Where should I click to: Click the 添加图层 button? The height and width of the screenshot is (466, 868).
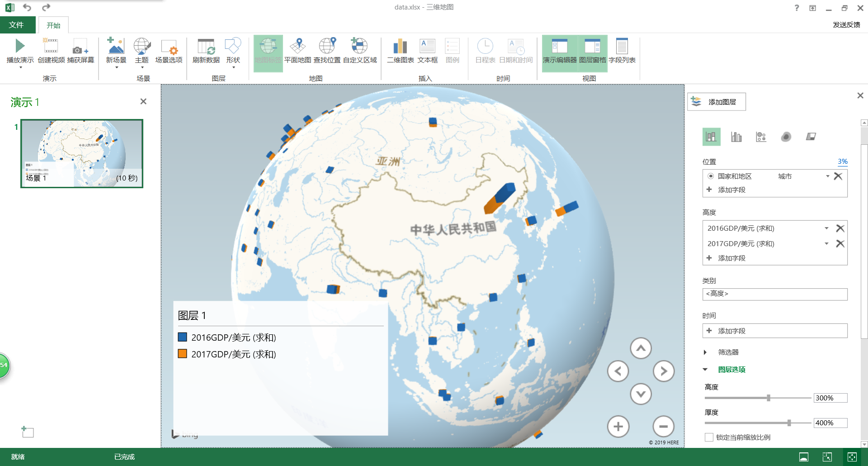point(716,101)
